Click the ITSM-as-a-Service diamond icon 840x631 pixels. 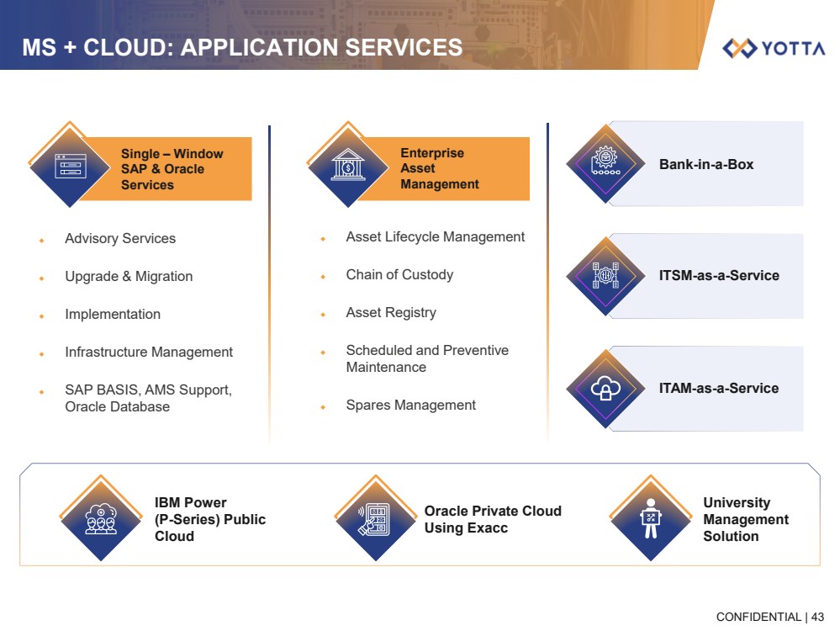click(605, 275)
